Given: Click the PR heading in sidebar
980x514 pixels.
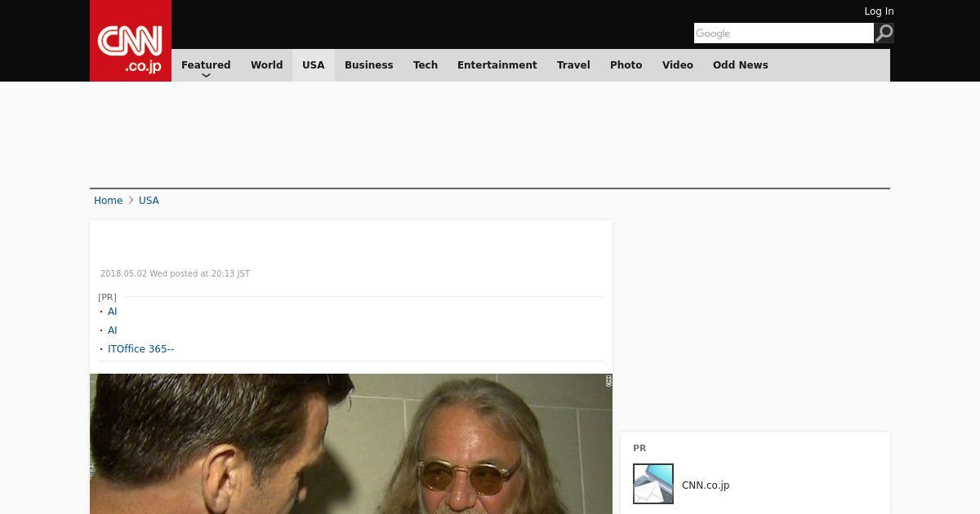Looking at the screenshot, I should tap(639, 448).
